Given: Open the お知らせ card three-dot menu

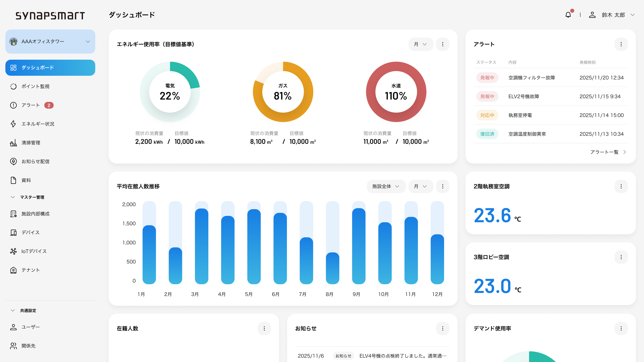Looking at the screenshot, I should (x=443, y=328).
